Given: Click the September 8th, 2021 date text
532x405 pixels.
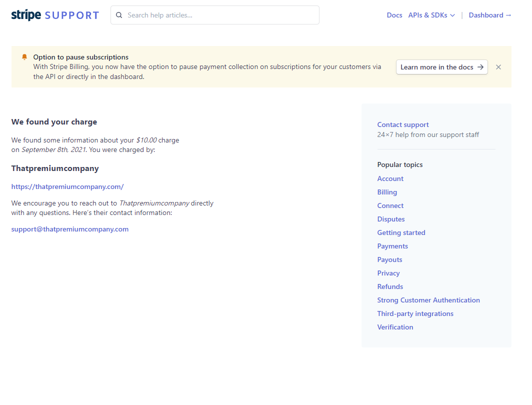Looking at the screenshot, I should (54, 149).
